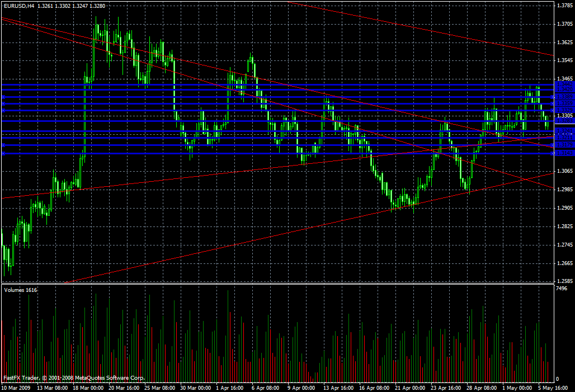Click the 6 Apr 08:00 date label
Image resolution: width=575 pixels, height=392 pixels.
[x=266, y=388]
